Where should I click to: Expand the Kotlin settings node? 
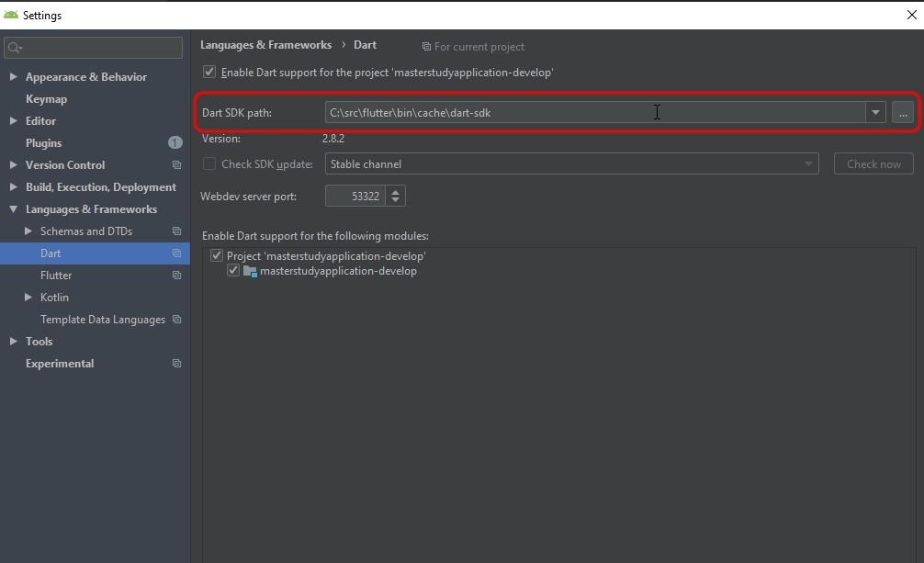click(x=28, y=298)
